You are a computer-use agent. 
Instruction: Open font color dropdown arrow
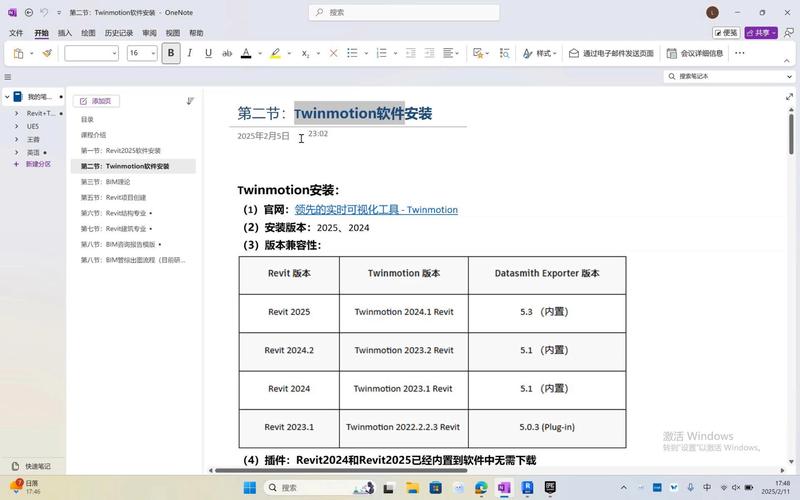pyautogui.click(x=260, y=53)
